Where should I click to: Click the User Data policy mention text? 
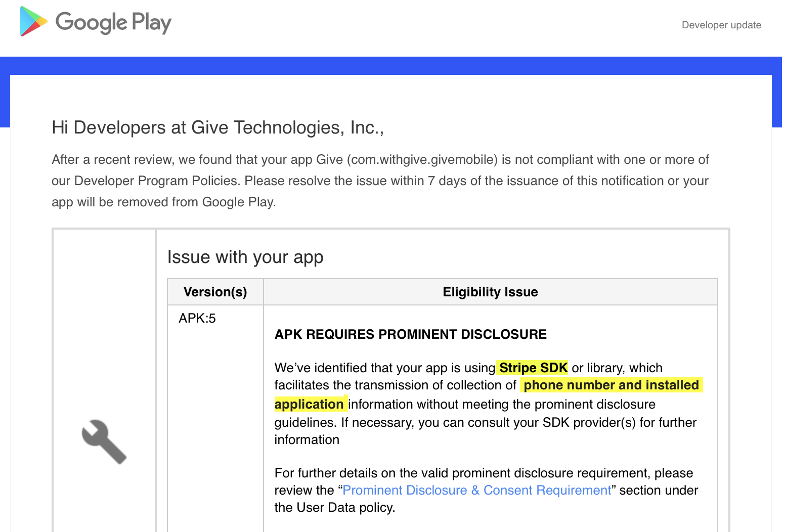tap(343, 507)
